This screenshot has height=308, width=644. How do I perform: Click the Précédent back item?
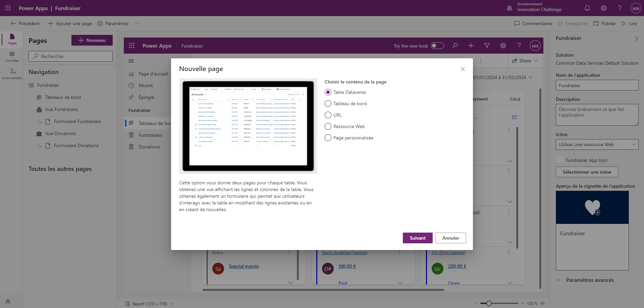(x=25, y=23)
